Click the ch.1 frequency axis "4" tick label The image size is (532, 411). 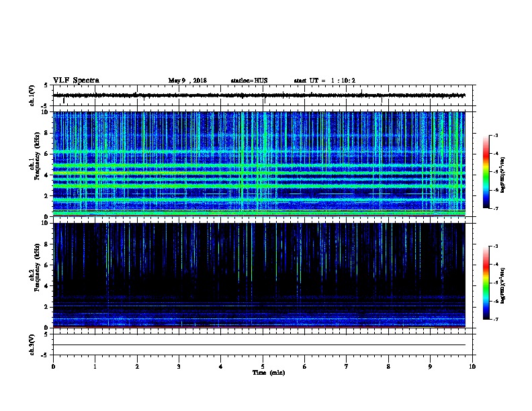tap(46, 175)
